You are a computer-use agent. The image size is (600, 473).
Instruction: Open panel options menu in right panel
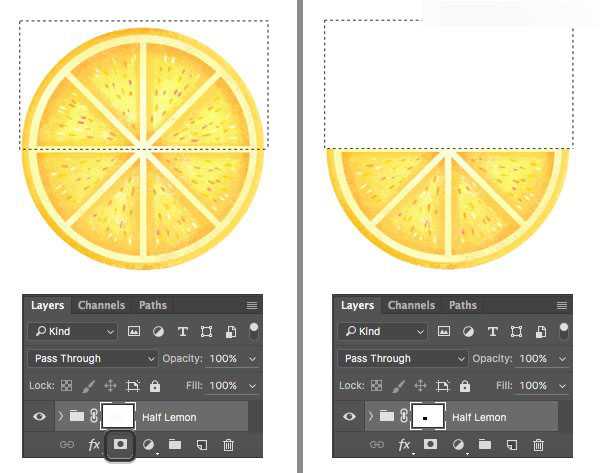click(x=562, y=305)
